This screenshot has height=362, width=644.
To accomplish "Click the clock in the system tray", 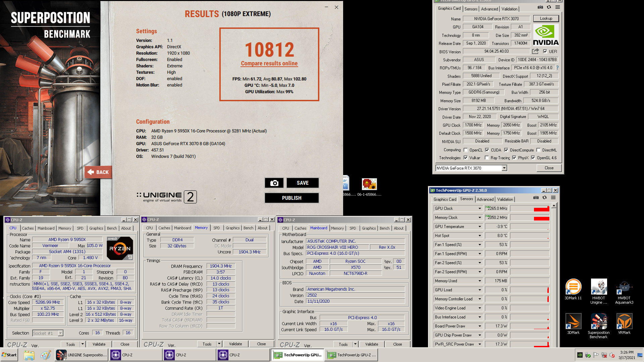I will tap(627, 355).
